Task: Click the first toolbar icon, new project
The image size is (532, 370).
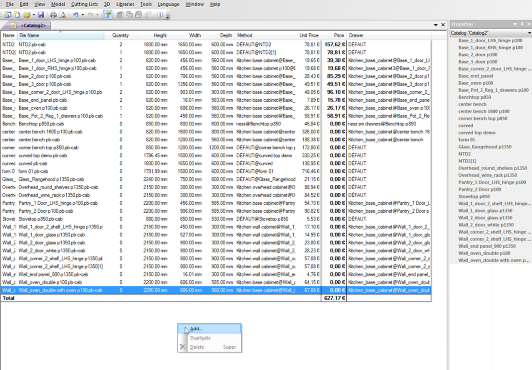Action: [8, 15]
